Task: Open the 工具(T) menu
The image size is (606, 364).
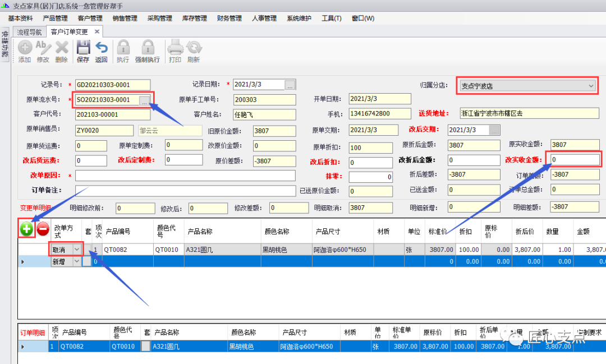Action: tap(332, 18)
